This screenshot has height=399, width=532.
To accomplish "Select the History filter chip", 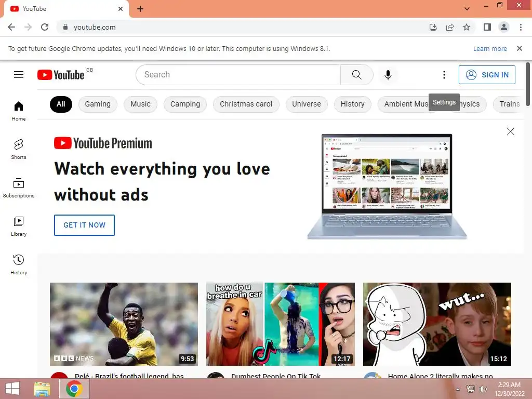I will tap(353, 104).
